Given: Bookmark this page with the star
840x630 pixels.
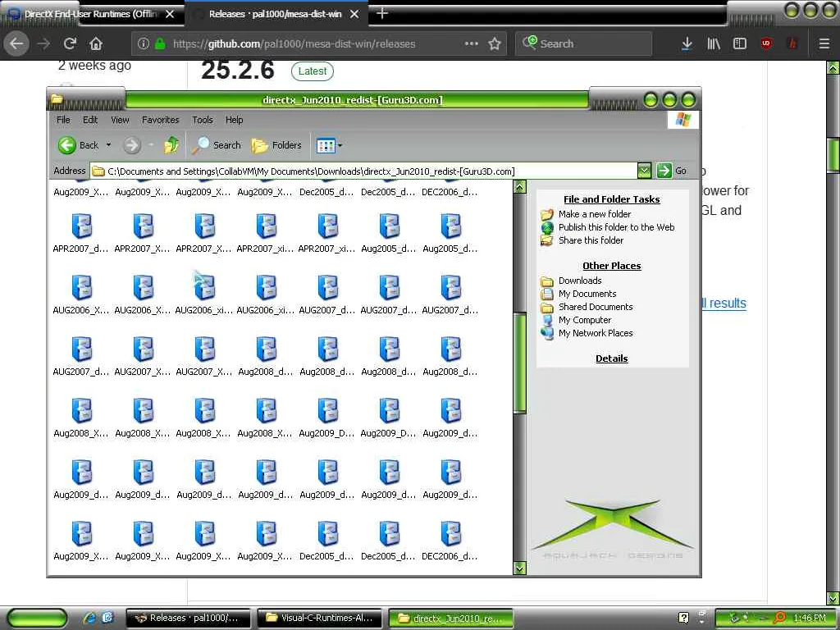Looking at the screenshot, I should (495, 43).
